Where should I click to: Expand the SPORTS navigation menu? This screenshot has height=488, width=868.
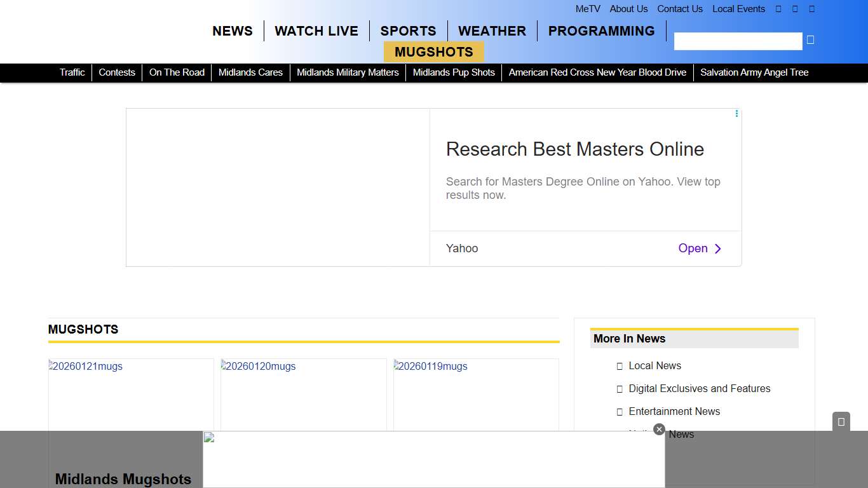coord(408,31)
